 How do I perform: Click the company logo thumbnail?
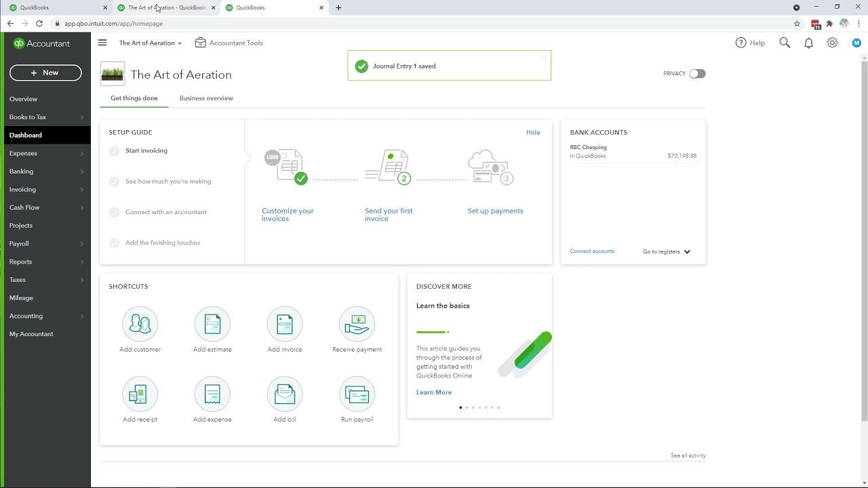point(113,74)
